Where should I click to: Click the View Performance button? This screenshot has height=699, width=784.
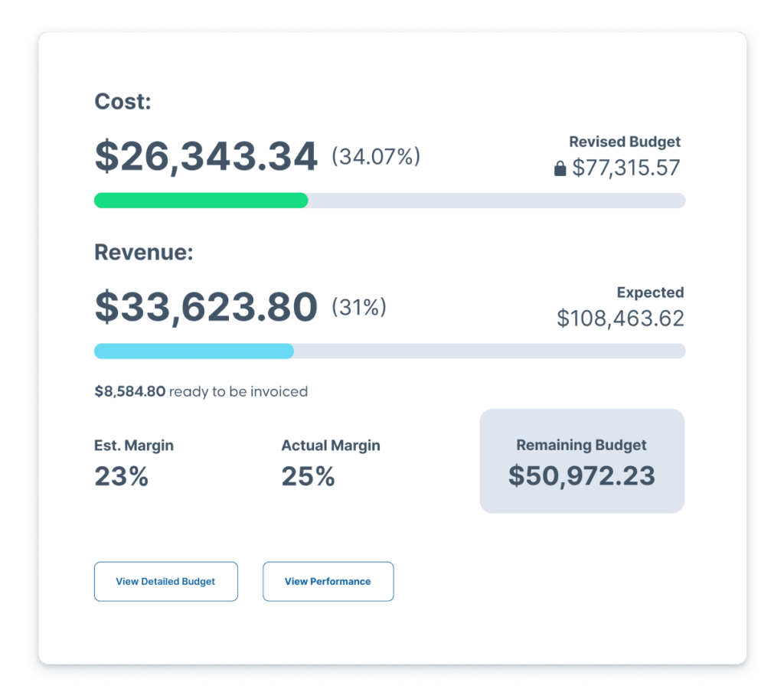tap(328, 582)
